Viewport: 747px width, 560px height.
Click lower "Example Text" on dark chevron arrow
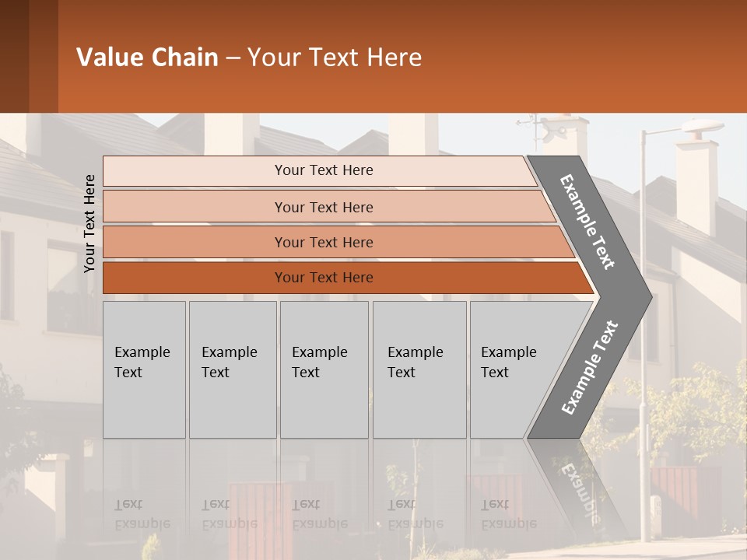coord(589,368)
